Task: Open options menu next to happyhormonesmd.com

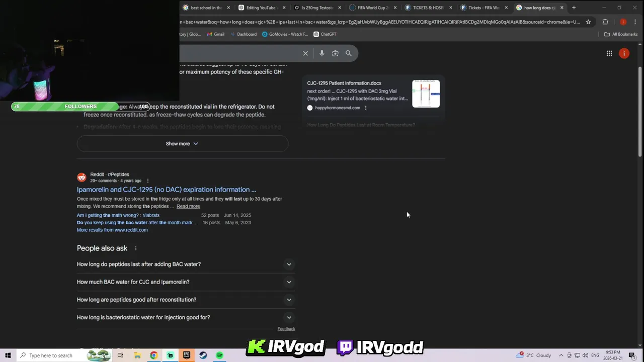Action: pyautogui.click(x=366, y=108)
